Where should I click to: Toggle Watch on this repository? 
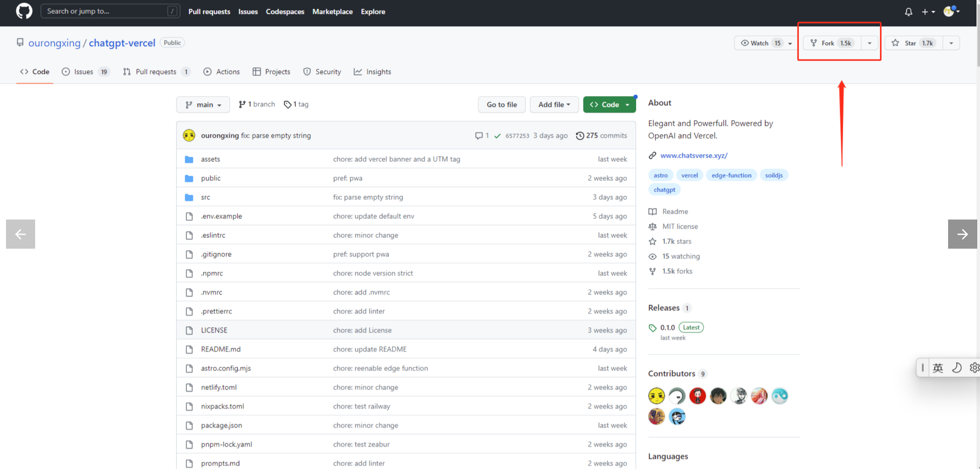click(x=760, y=43)
